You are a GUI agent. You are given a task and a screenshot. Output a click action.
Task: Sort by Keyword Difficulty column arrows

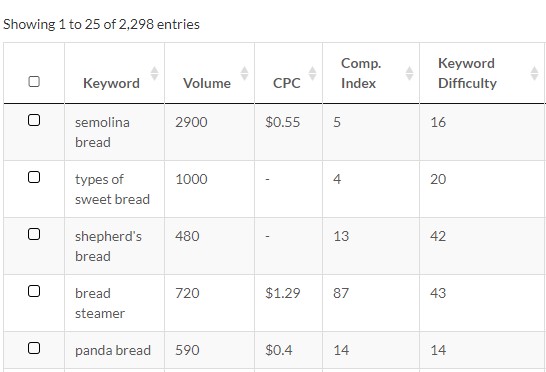point(534,73)
